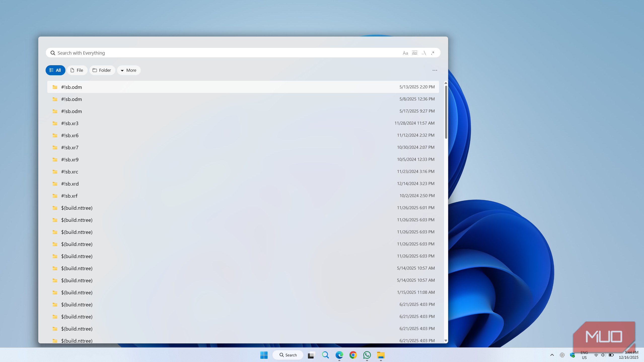Click the magnifier icon in the search box
Viewport: 644px width, 362px height.
53,53
